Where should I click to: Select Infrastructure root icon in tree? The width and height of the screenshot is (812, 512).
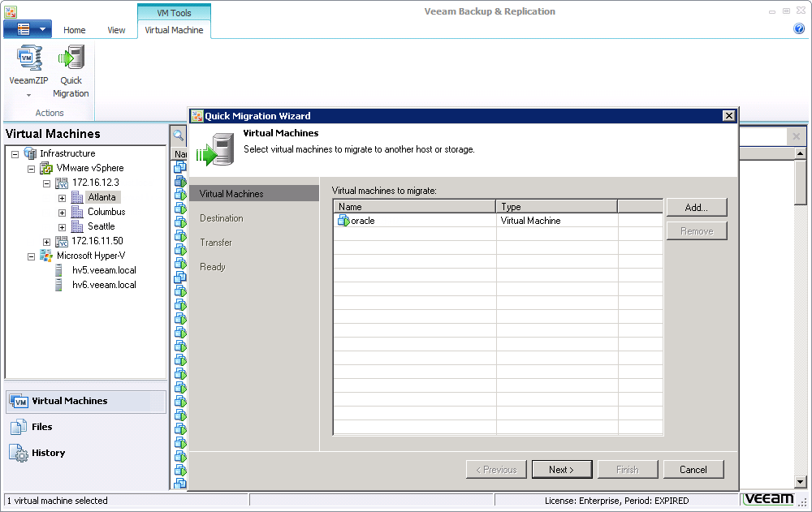[30, 153]
